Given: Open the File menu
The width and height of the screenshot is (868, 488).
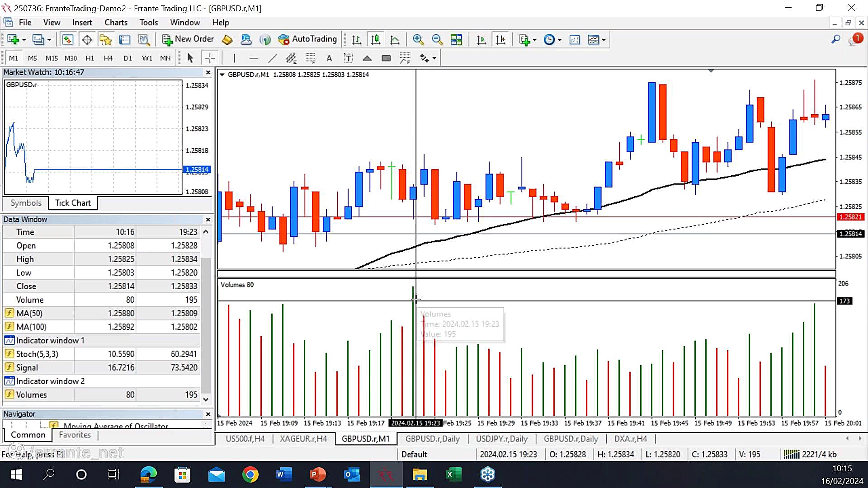Looking at the screenshot, I should pyautogui.click(x=25, y=23).
